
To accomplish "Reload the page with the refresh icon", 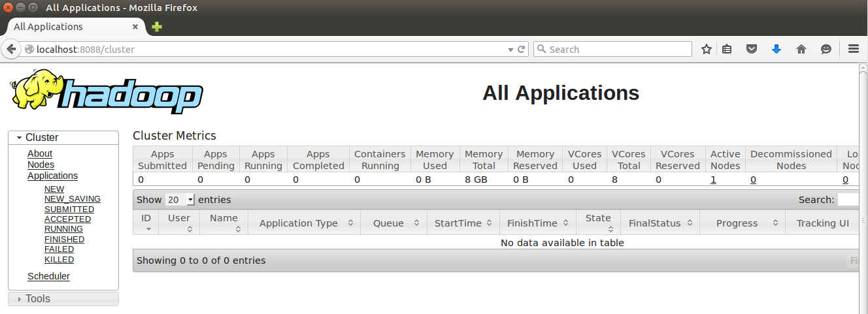I will coord(522,49).
